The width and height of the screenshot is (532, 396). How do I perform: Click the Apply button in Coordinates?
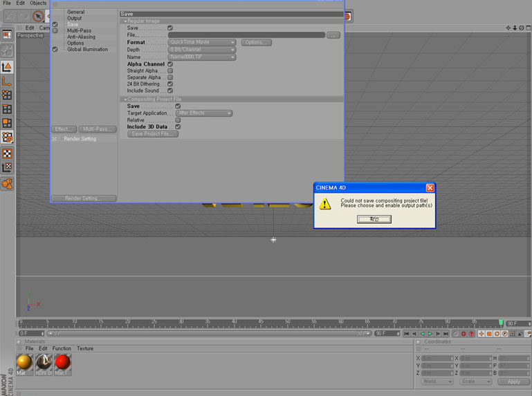click(514, 381)
